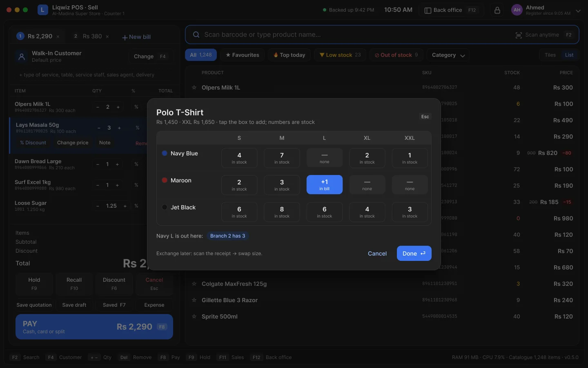Increase Loose Sugar quantity
This screenshot has height=368, width=588.
125,206
